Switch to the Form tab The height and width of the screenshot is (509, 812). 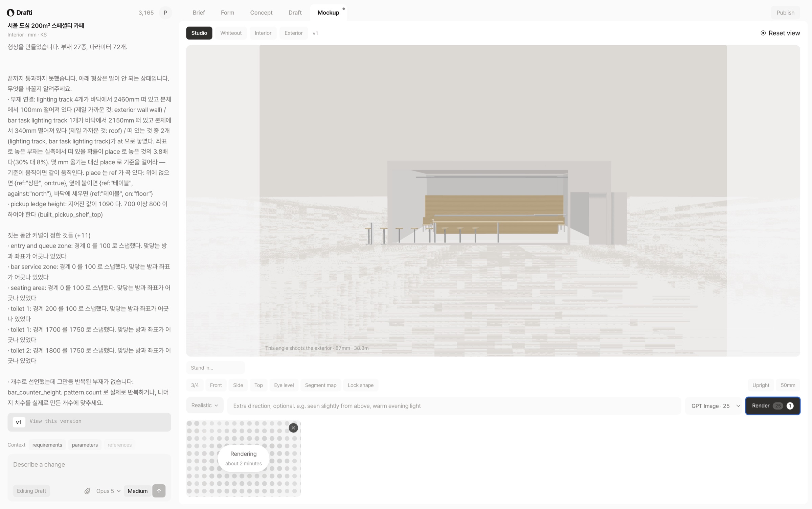coord(227,13)
